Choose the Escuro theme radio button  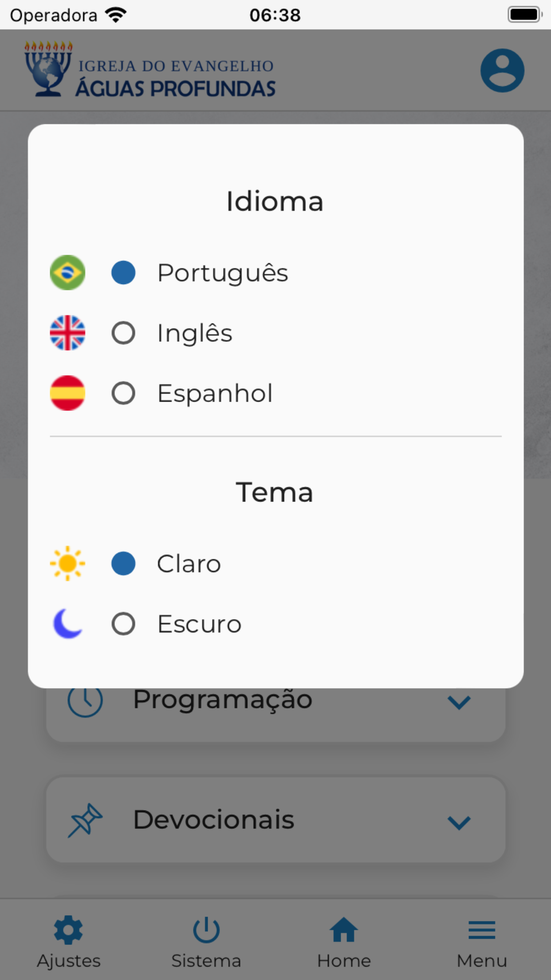(x=123, y=624)
